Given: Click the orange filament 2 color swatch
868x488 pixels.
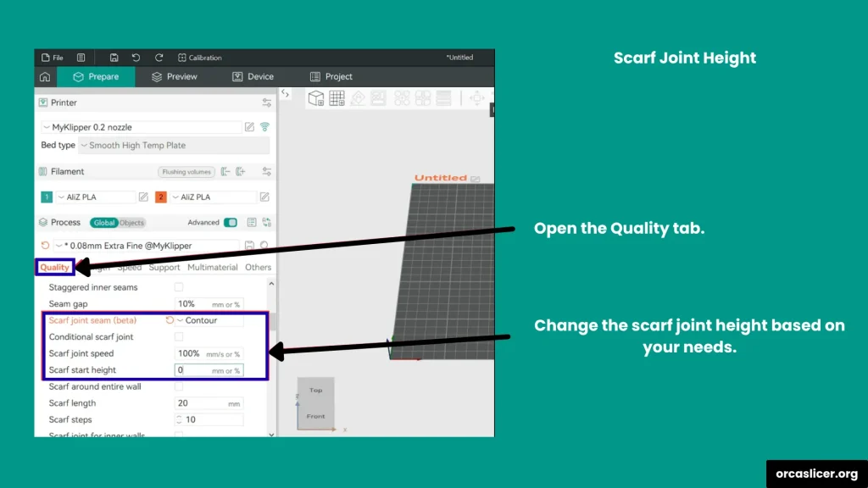Looking at the screenshot, I should point(161,197).
